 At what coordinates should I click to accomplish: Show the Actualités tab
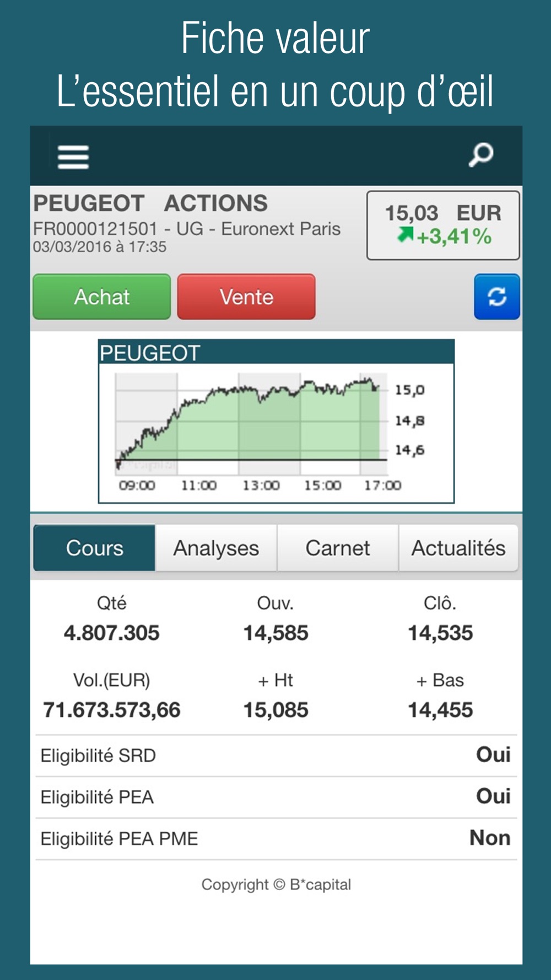click(458, 548)
